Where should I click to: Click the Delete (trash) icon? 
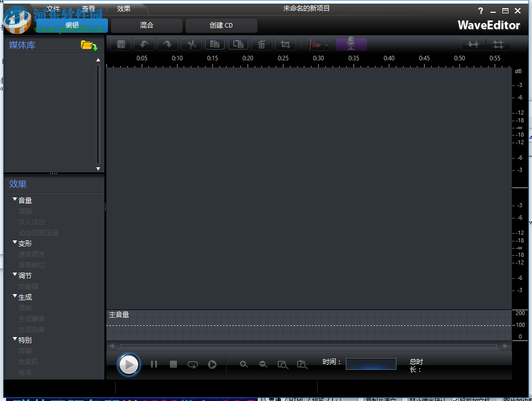pos(261,44)
